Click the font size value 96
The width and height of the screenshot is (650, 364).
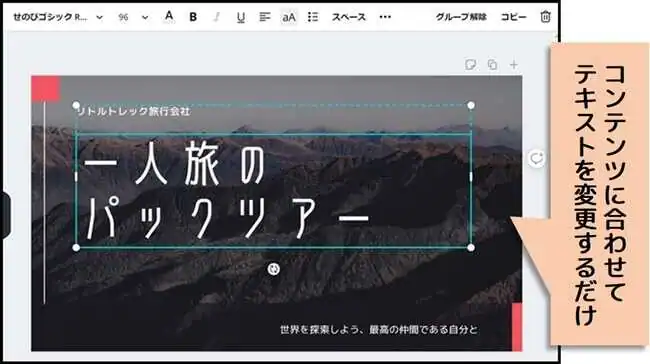(x=123, y=17)
